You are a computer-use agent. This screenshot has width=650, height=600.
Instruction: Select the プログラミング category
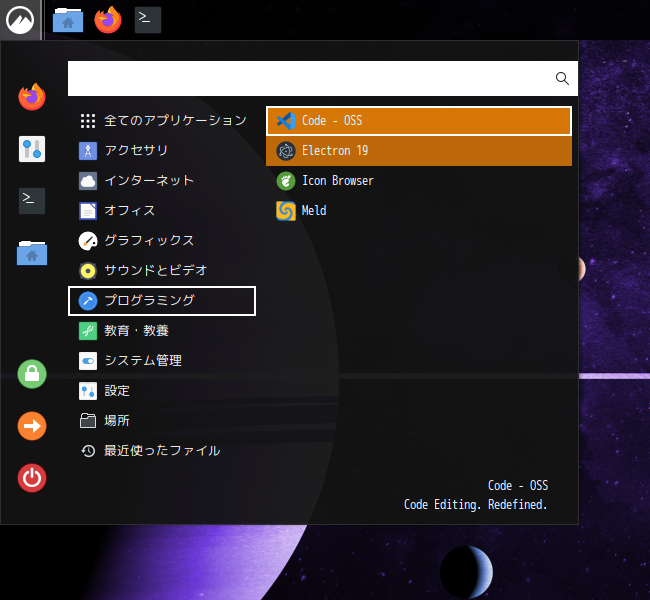point(162,301)
